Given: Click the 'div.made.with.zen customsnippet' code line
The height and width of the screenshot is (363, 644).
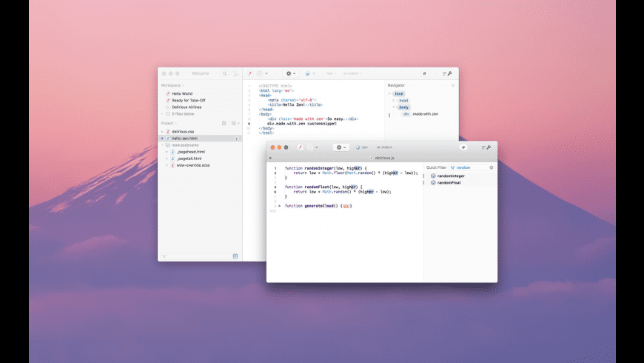Looking at the screenshot, I should click(x=302, y=123).
